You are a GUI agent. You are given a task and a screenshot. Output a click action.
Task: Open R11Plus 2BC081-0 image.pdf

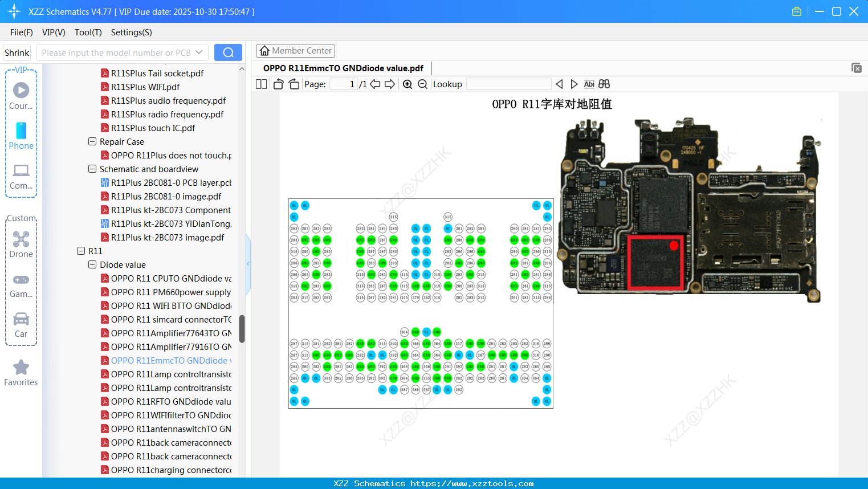point(161,196)
